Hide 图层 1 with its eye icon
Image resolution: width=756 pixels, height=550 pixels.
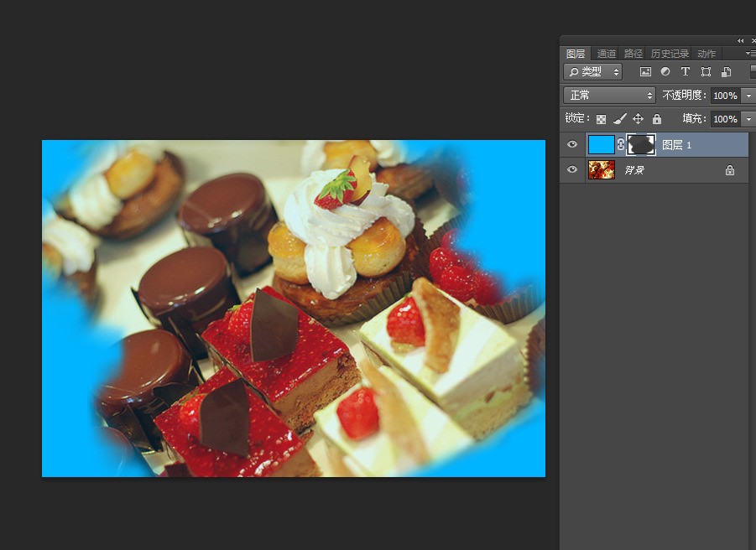coord(572,144)
